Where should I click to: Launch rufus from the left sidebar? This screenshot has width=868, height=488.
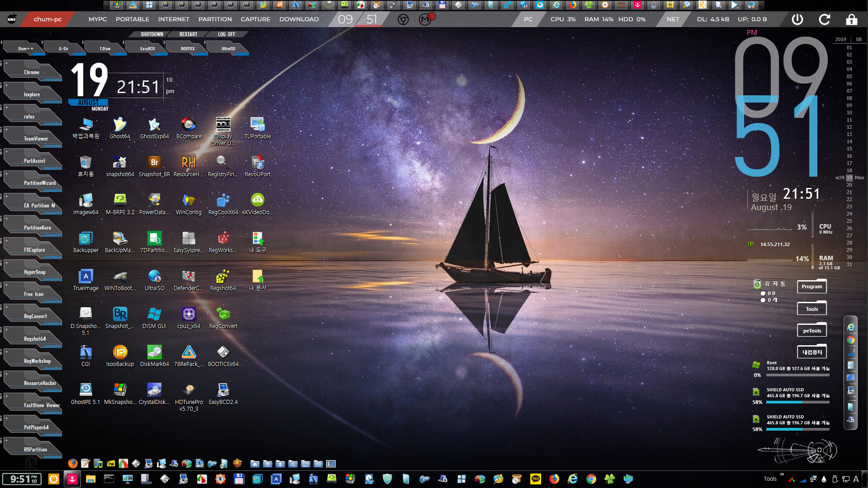33,116
